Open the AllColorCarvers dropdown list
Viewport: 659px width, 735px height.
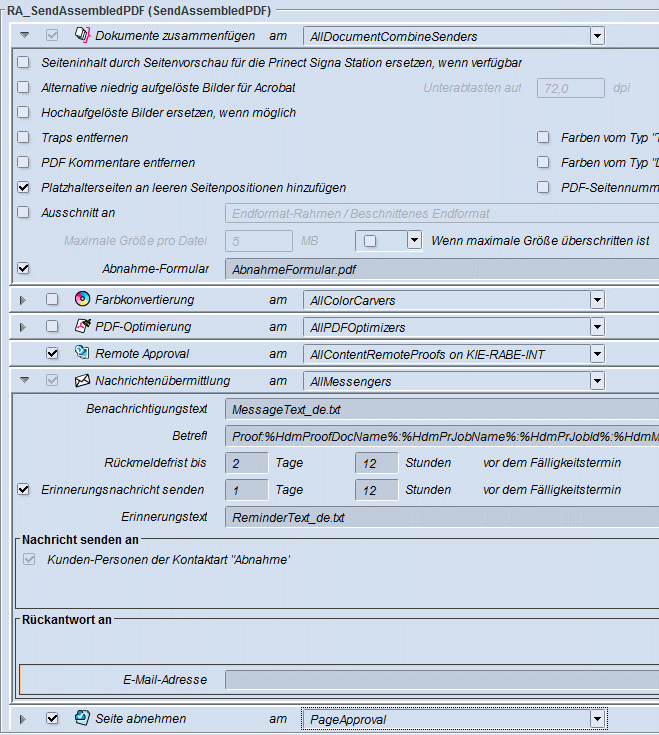tap(597, 300)
